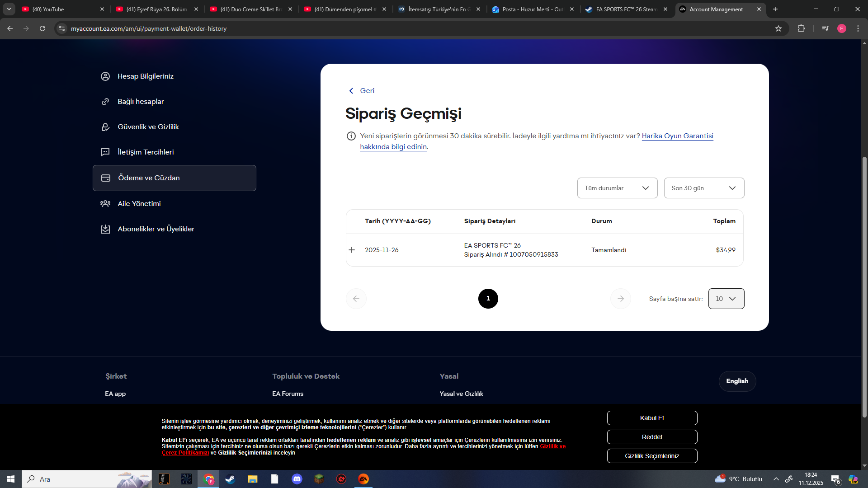Open the Tüm durumlar status dropdown
The height and width of the screenshot is (488, 868).
(617, 188)
